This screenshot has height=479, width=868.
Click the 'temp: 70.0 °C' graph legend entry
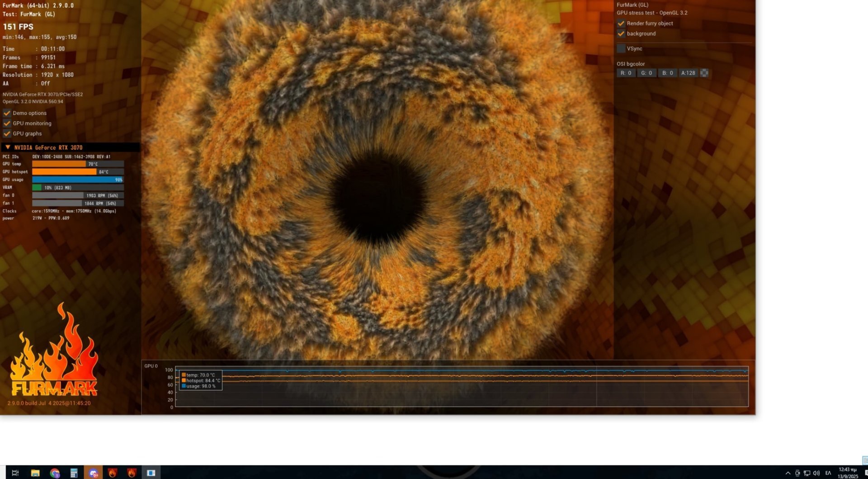click(x=198, y=375)
